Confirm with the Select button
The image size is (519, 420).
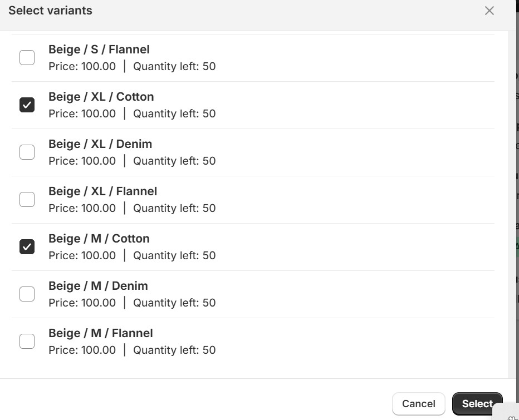(477, 404)
